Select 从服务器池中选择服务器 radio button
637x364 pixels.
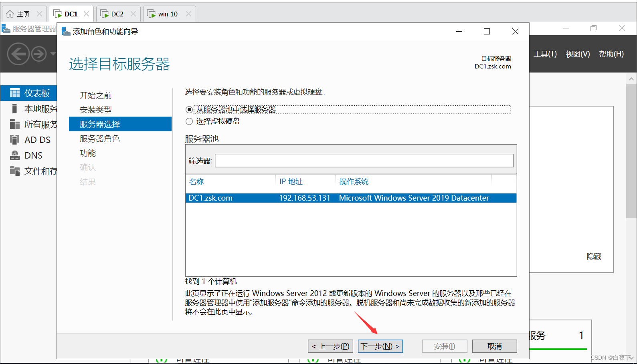pos(189,110)
